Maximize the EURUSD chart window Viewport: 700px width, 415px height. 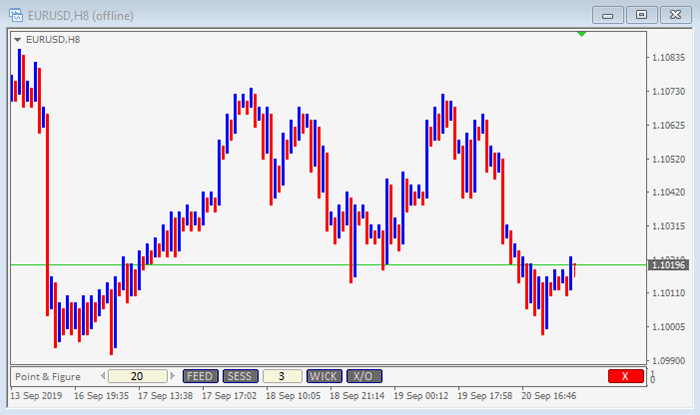[x=641, y=15]
